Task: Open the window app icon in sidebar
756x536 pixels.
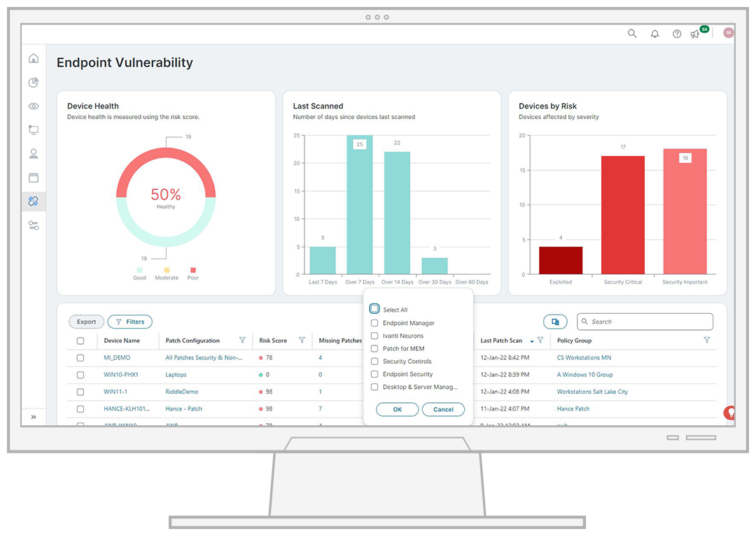Action: (x=34, y=177)
